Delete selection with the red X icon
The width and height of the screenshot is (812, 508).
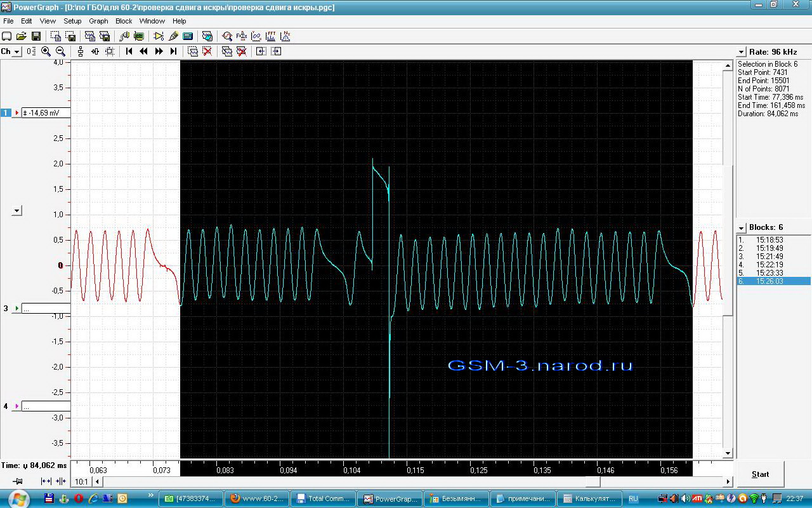(207, 51)
